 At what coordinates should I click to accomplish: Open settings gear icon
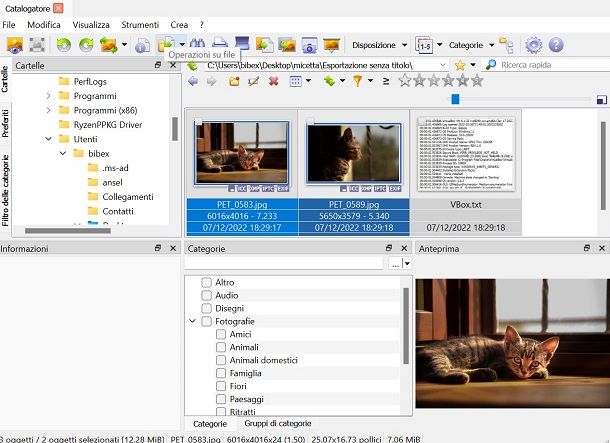[533, 45]
